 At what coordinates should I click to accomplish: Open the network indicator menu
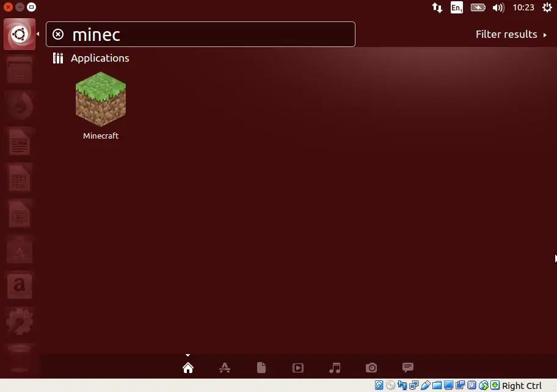pos(437,7)
